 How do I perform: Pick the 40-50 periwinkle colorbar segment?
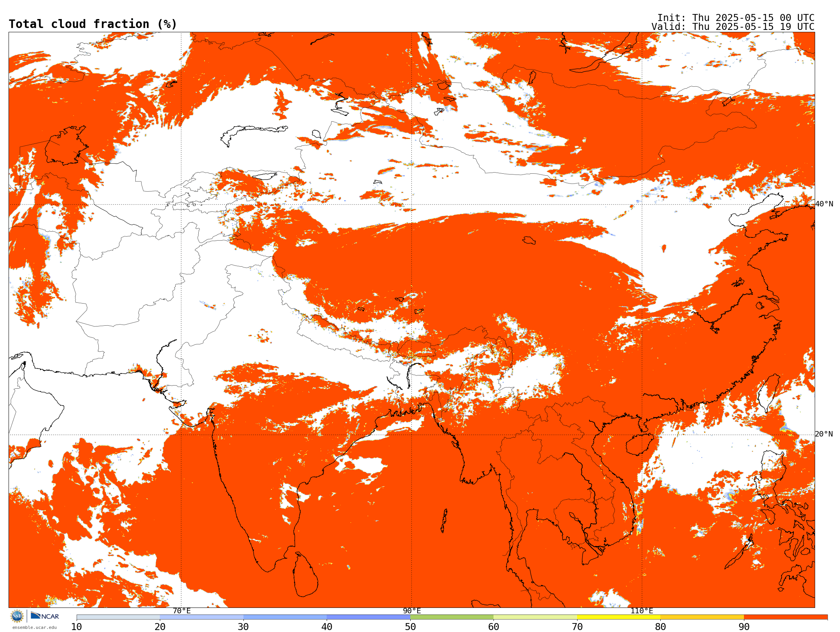368,617
